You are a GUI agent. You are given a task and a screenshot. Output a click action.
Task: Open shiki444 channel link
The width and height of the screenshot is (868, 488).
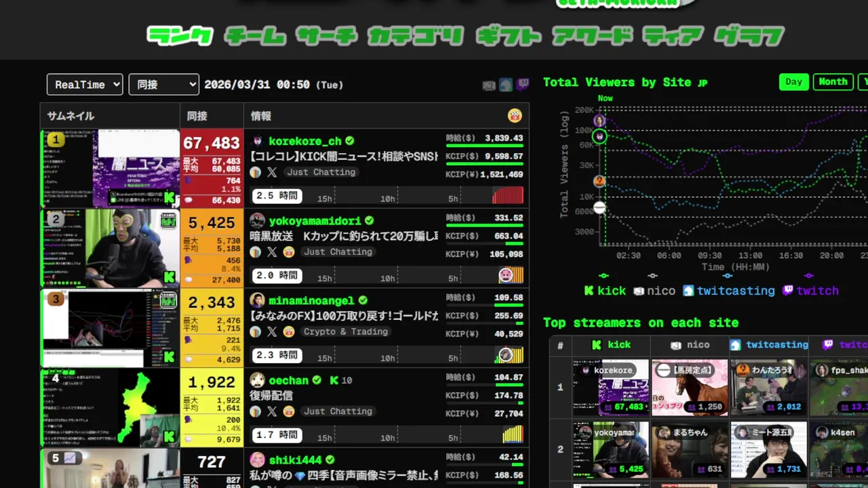pyautogui.click(x=295, y=460)
